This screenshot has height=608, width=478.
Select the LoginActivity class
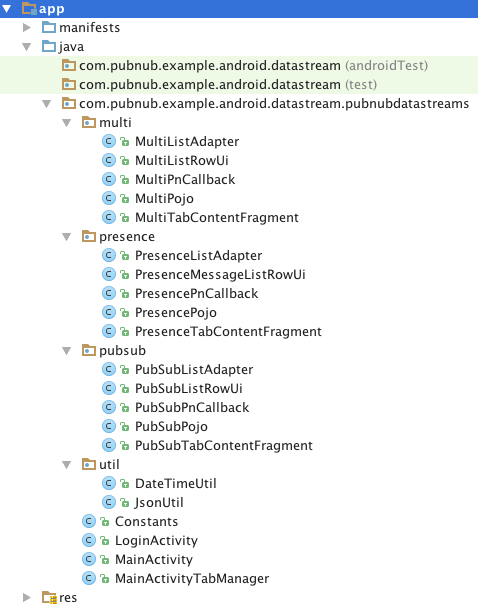point(156,541)
